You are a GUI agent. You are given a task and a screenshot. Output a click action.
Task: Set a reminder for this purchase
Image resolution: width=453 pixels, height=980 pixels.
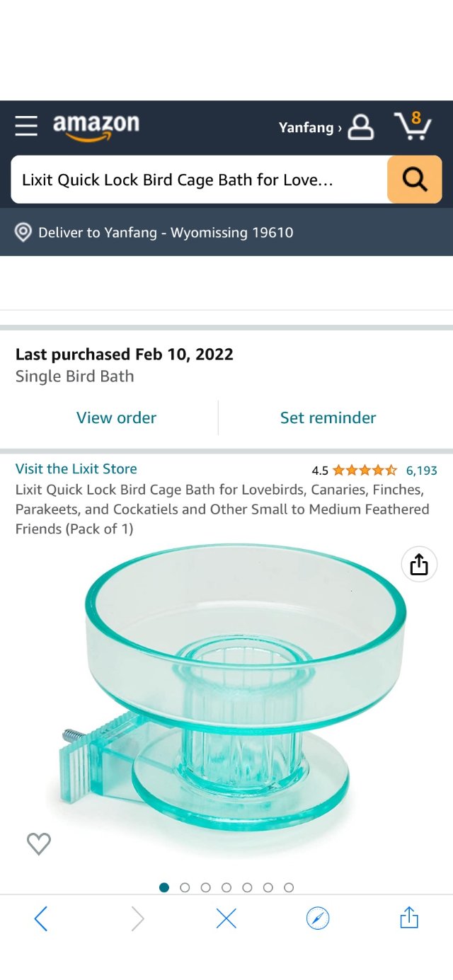click(x=328, y=417)
